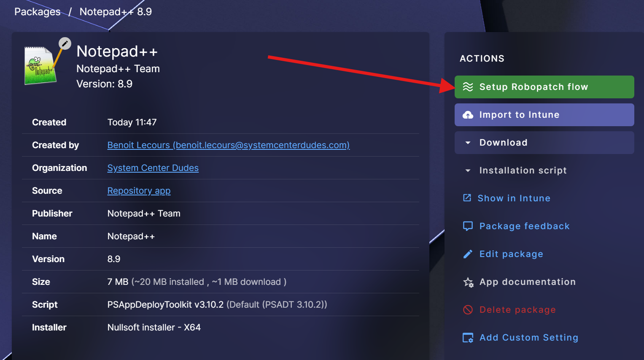The height and width of the screenshot is (360, 644).
Task: Click the pencil edit icon on app logo
Action: pyautogui.click(x=65, y=43)
